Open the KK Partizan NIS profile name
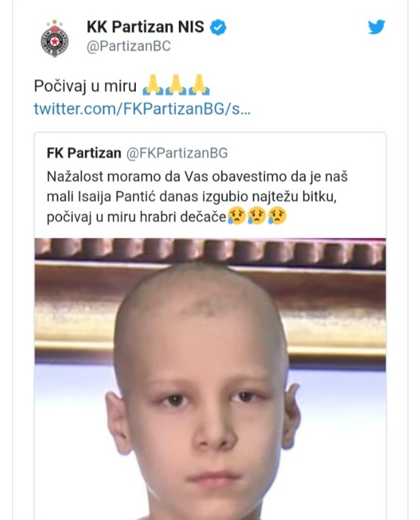420x520 pixels. coord(146,27)
